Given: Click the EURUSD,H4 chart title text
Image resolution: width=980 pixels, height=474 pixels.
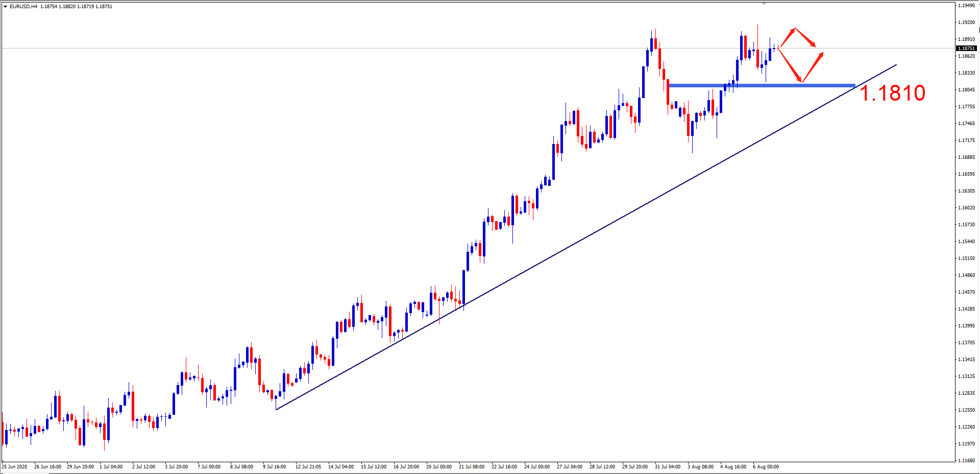Looking at the screenshot, I should 23,7.
